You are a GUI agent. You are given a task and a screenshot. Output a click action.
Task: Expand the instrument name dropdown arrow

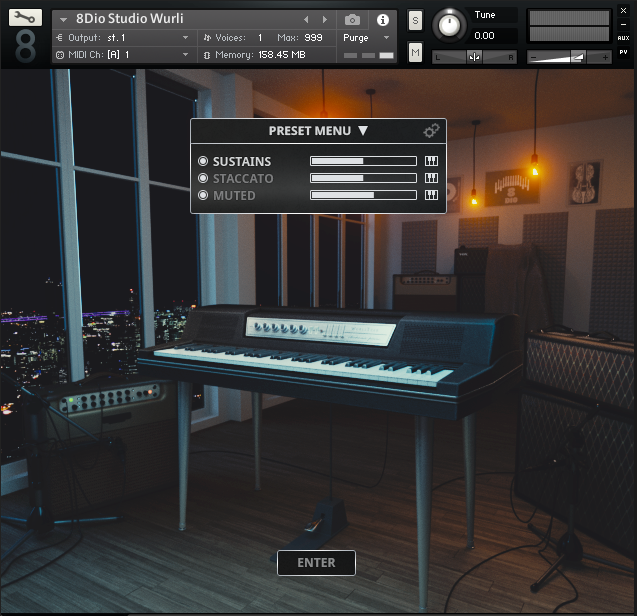click(x=63, y=20)
